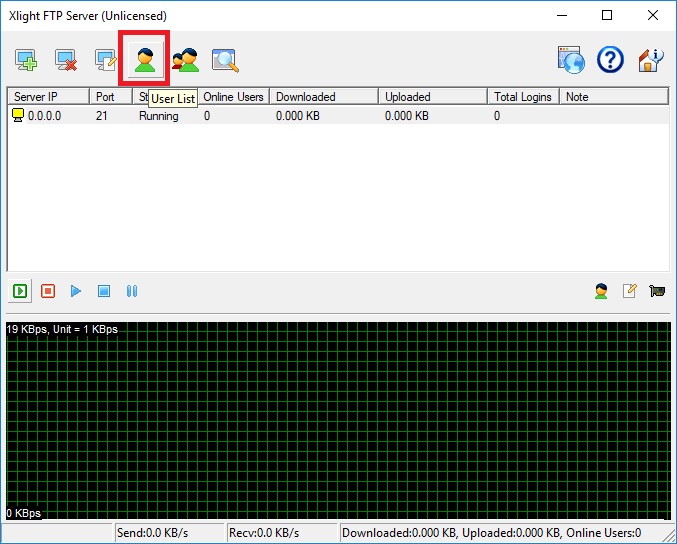
Task: Show online users icon above graph
Action: pos(601,291)
